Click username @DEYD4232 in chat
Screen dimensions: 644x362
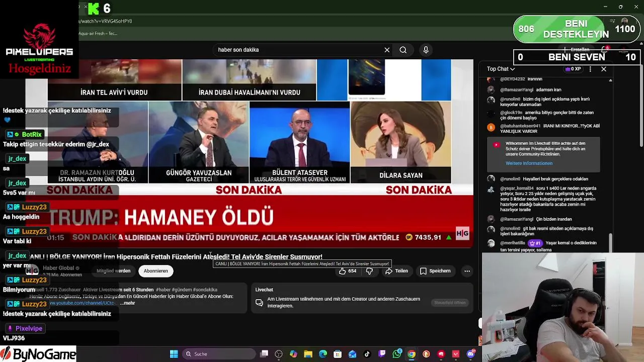512,79
